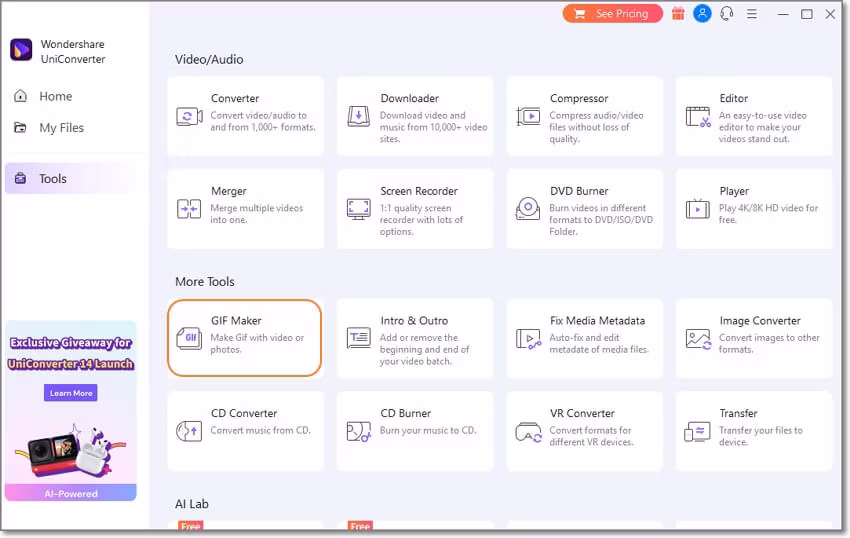Click the support headset icon
Screen dimensions: 850x538
point(726,14)
